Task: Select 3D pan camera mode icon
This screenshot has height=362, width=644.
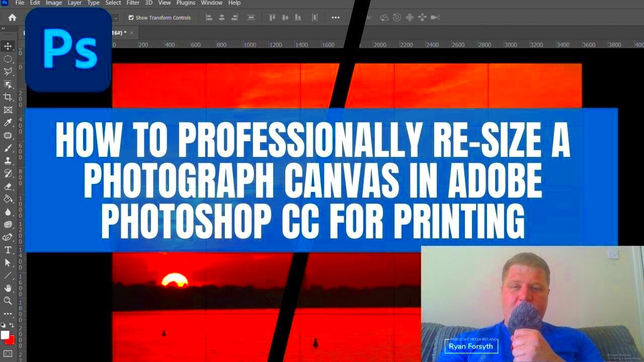Action: (410, 18)
